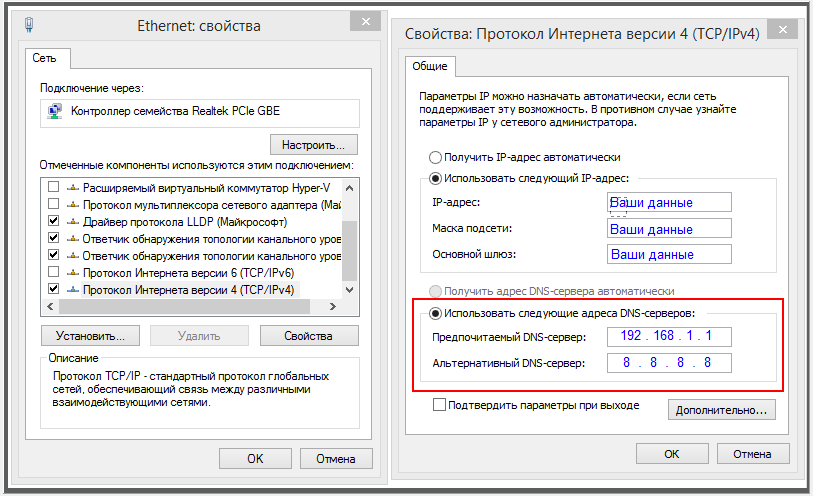Click the IP-адрес input field
813x496 pixels.
click(x=669, y=202)
